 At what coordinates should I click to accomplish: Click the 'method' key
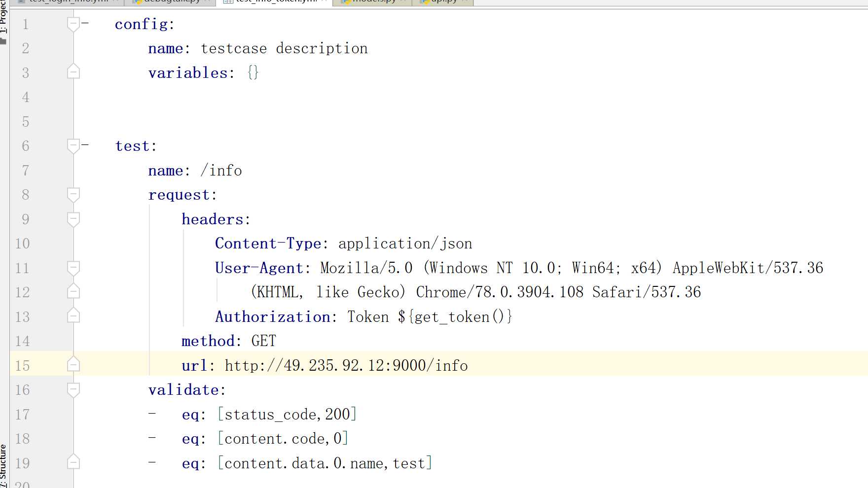[x=208, y=341]
